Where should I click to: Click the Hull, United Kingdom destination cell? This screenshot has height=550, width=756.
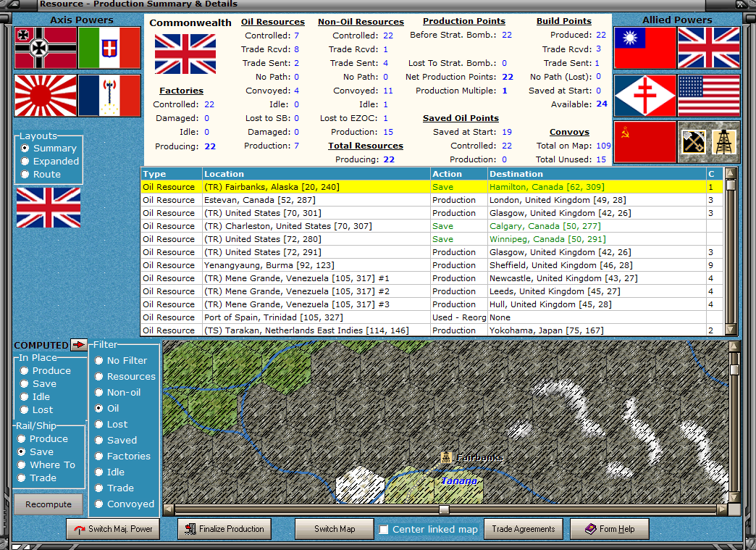[x=597, y=304]
